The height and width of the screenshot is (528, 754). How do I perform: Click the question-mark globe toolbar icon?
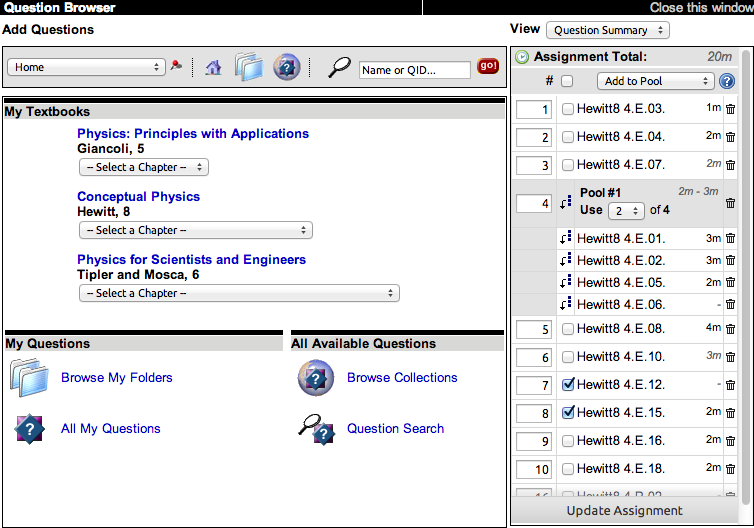tap(286, 67)
